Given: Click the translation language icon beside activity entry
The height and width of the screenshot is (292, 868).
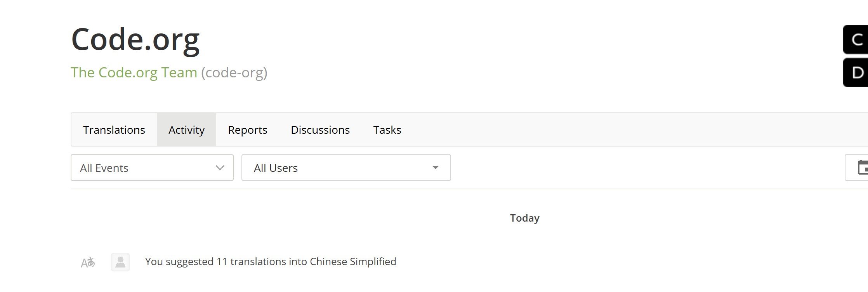Looking at the screenshot, I should coord(88,262).
